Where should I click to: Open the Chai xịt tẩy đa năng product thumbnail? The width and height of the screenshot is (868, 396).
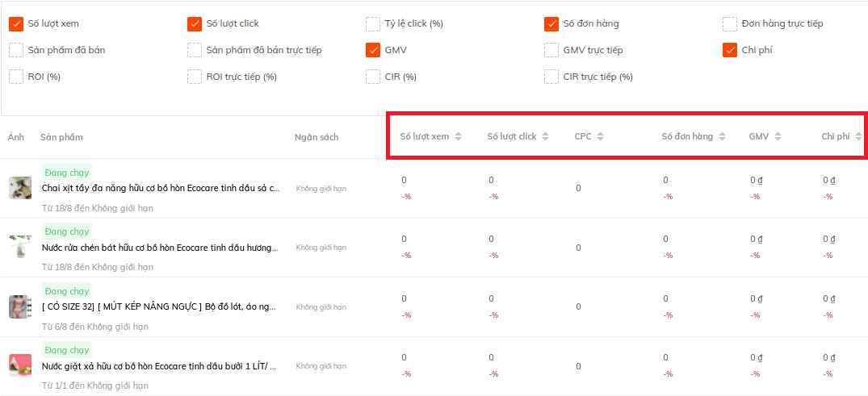[x=20, y=188]
